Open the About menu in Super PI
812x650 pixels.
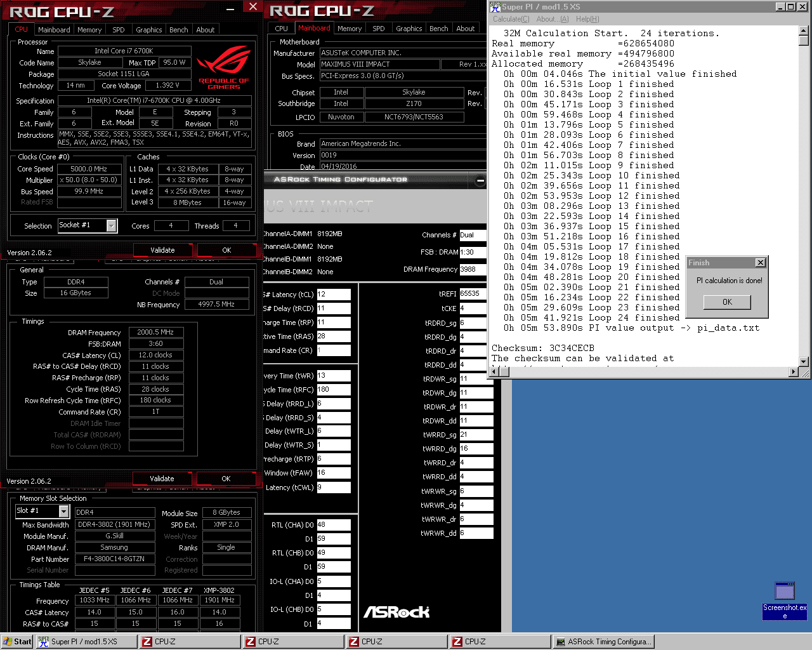point(553,19)
